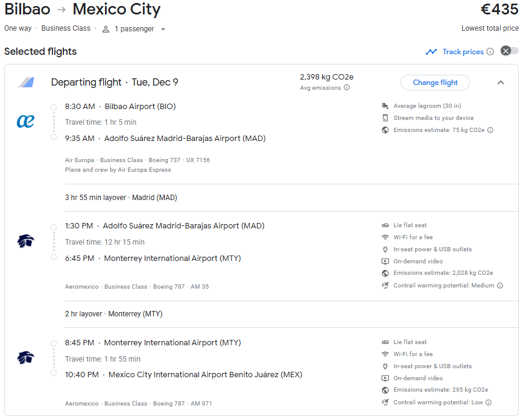Click info icon for 75 kg CO2e estimate
The height and width of the screenshot is (420, 523).
click(x=490, y=130)
